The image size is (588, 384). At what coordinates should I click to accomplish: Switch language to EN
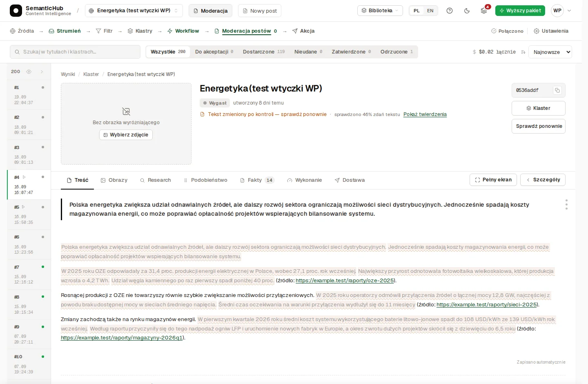[430, 11]
